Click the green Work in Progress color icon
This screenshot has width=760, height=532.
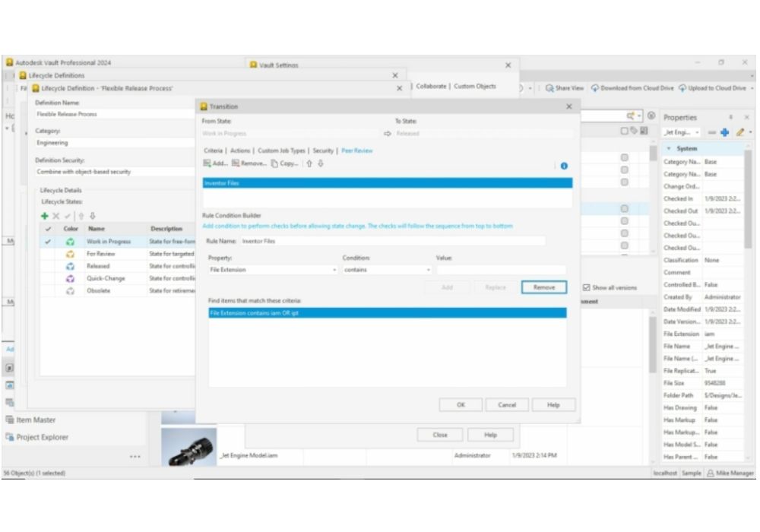tap(70, 242)
